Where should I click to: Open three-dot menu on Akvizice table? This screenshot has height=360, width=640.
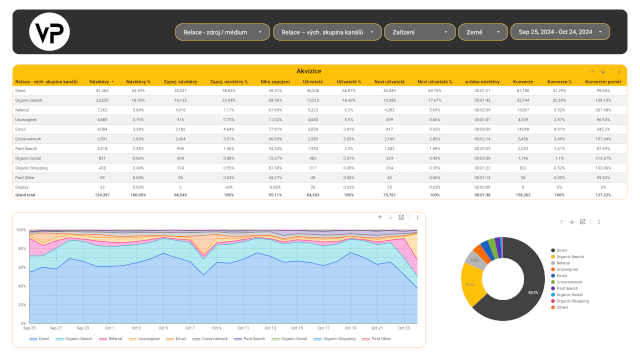coord(619,72)
